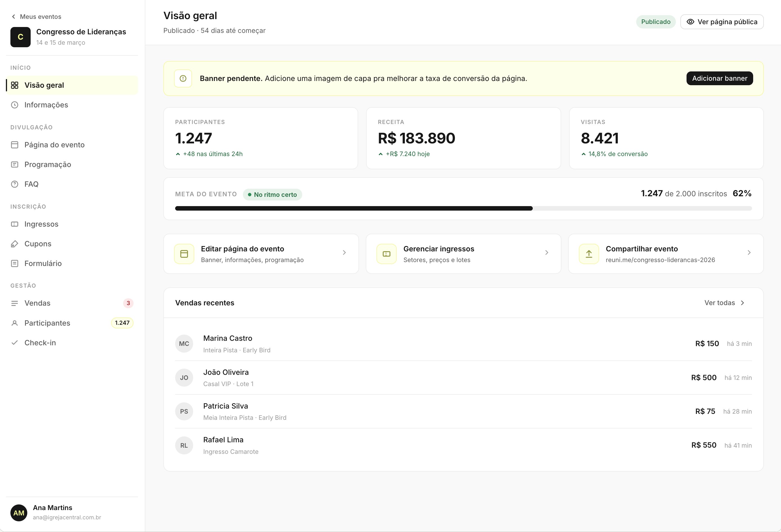Click the MC avatar for Marina Castro

click(x=184, y=343)
